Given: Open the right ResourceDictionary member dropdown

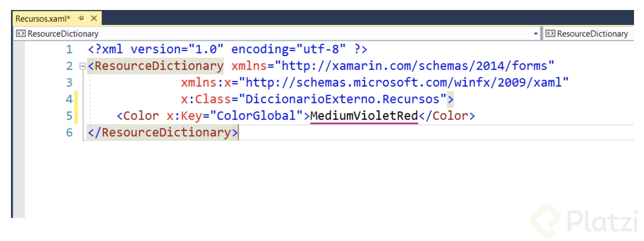Looking at the screenshot, I should tap(589, 33).
